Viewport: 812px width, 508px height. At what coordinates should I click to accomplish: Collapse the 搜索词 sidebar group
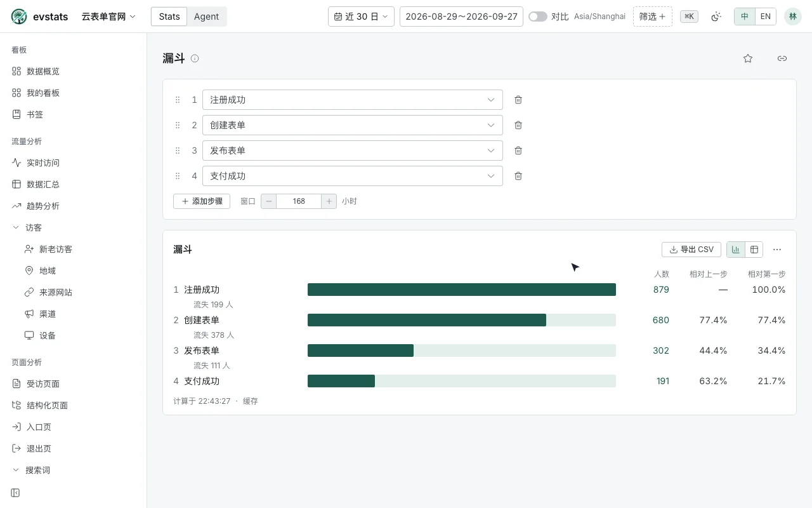click(x=73, y=470)
